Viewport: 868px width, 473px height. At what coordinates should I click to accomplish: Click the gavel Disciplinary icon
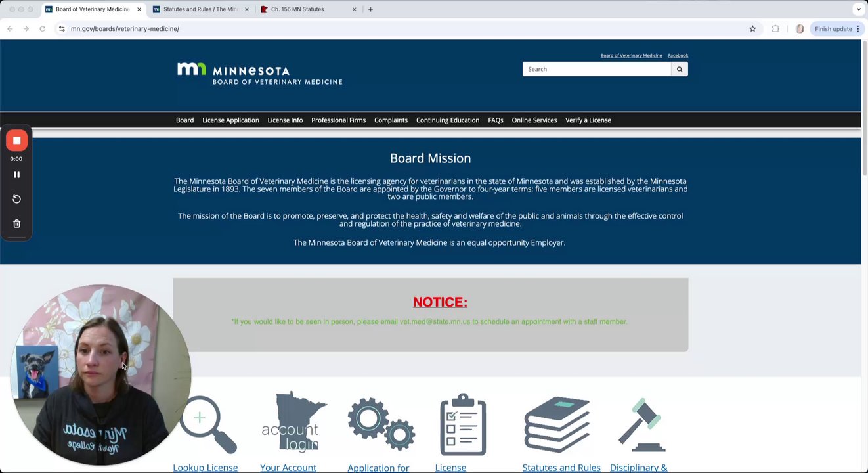(642, 424)
